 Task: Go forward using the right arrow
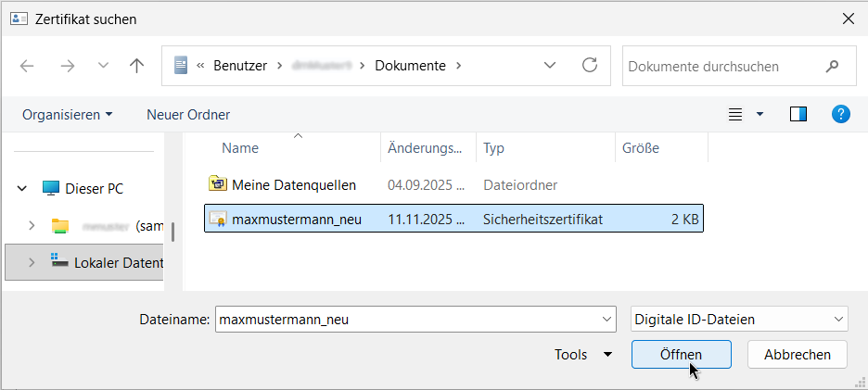click(x=67, y=67)
